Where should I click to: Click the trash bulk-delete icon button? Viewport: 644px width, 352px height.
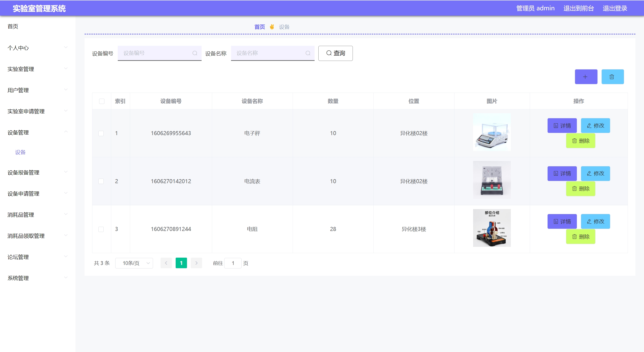(612, 77)
